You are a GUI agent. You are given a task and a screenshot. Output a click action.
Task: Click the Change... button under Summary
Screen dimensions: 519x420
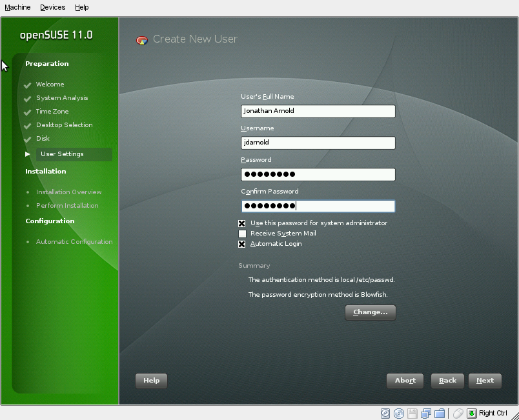click(x=370, y=312)
